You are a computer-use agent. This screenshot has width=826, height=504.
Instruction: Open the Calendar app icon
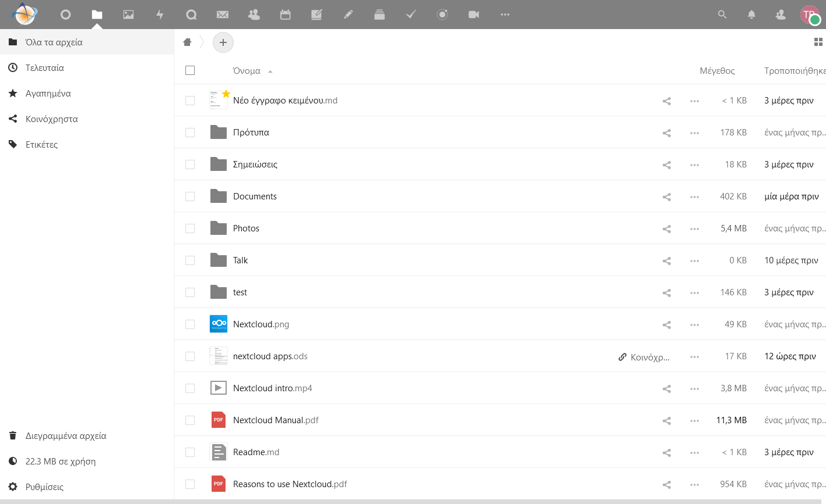[285, 15]
